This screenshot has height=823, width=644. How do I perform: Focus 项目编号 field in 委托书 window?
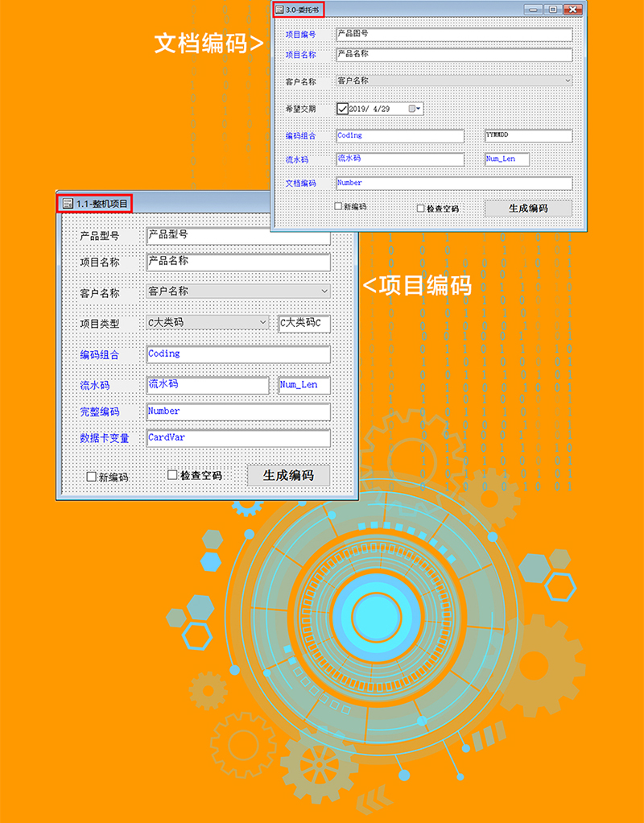[x=452, y=35]
